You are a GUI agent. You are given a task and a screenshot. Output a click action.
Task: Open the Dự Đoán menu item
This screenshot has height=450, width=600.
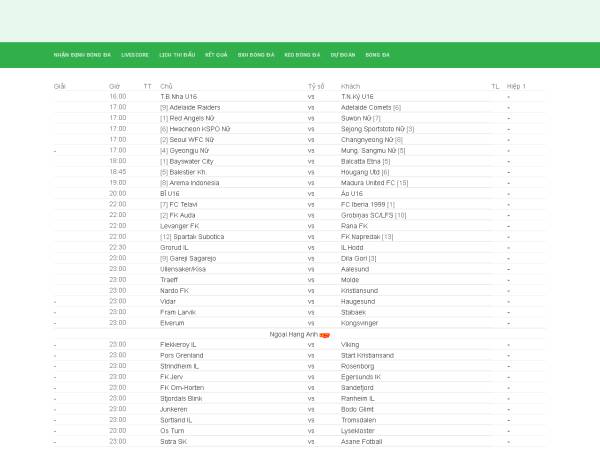pyautogui.click(x=343, y=55)
